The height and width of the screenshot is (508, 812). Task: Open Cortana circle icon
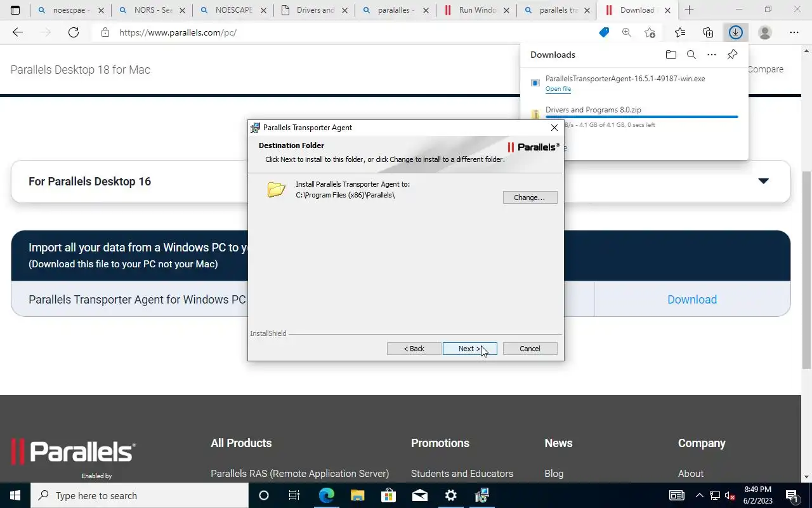[x=264, y=495]
